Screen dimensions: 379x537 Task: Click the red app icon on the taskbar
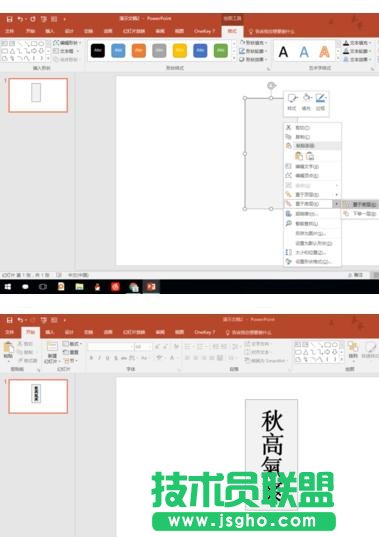point(116,287)
